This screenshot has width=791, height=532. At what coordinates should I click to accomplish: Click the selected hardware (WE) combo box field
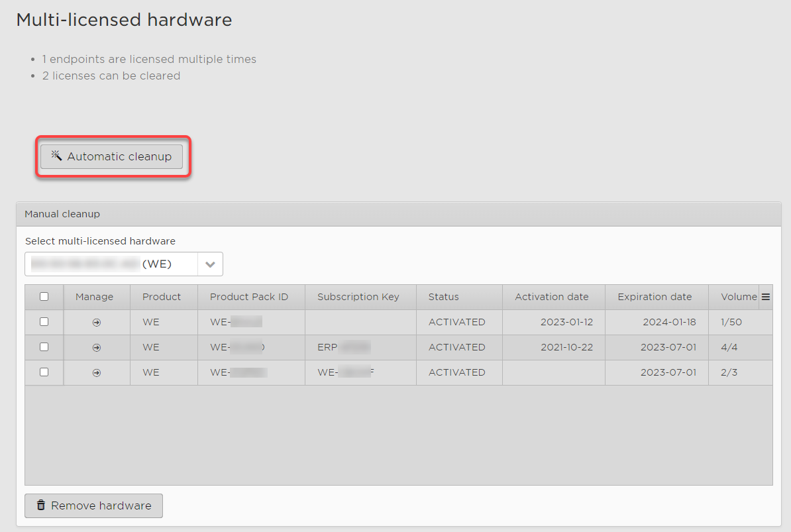[111, 264]
